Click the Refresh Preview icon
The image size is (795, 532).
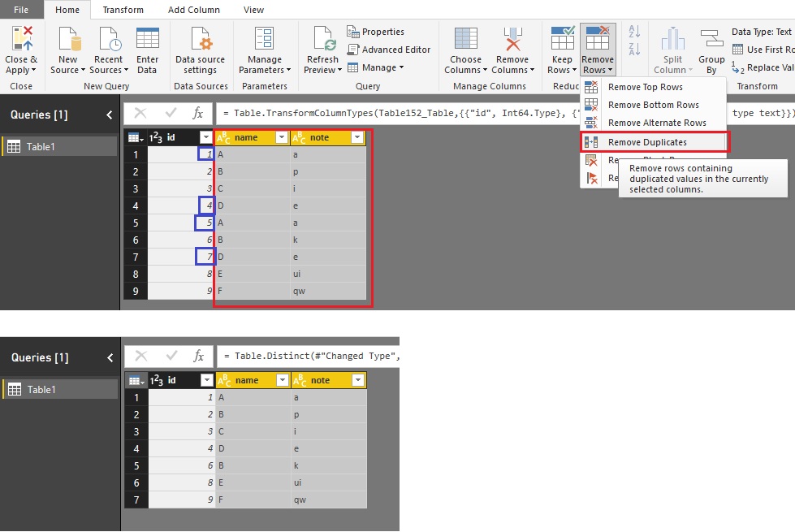[x=324, y=39]
